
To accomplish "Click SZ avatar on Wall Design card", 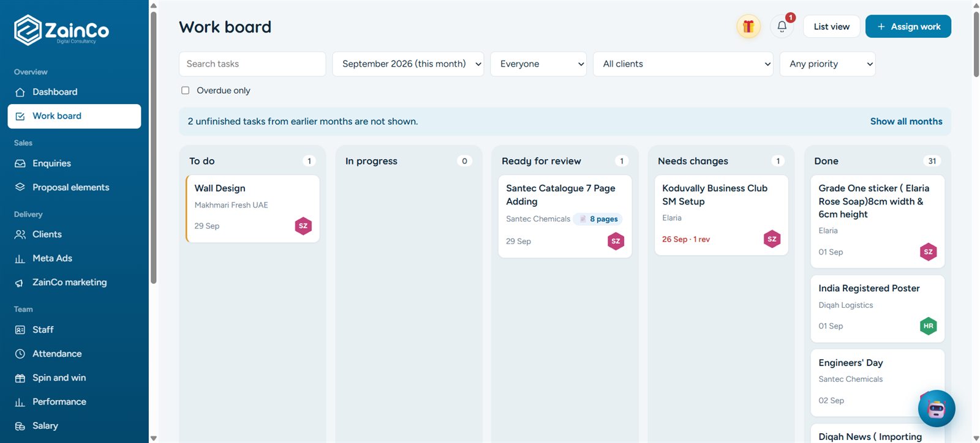I will [303, 226].
